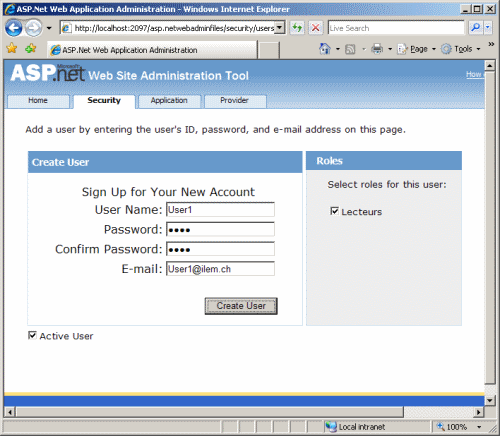The width and height of the screenshot is (500, 436).
Task: Click the Confirm Password input field
Action: click(x=220, y=249)
